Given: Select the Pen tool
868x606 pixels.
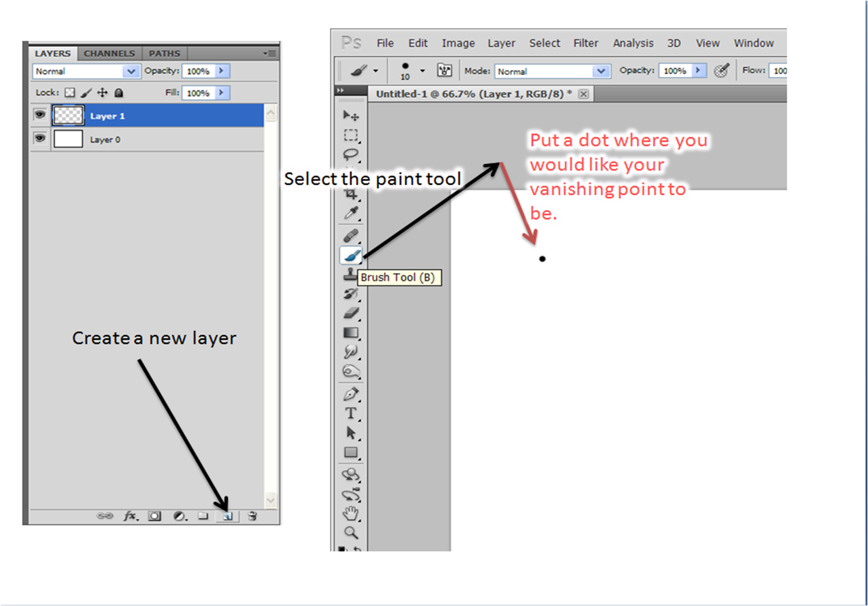Looking at the screenshot, I should point(351,395).
